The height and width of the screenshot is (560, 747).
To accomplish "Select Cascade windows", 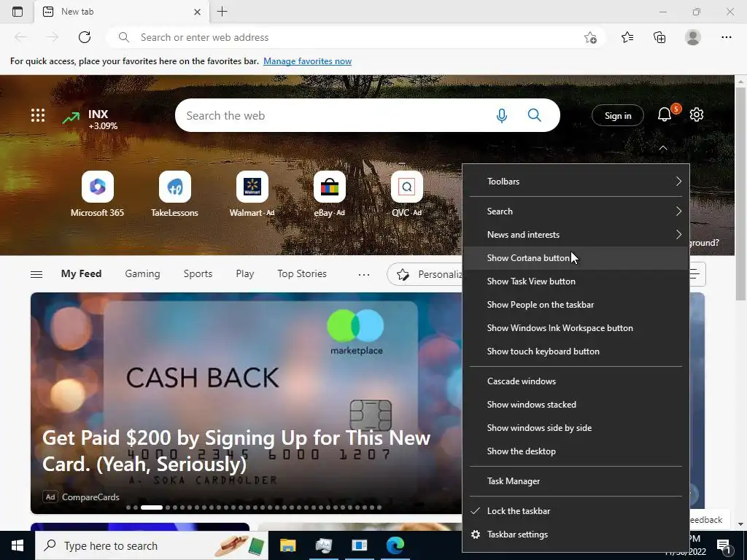I will pyautogui.click(x=576, y=381).
